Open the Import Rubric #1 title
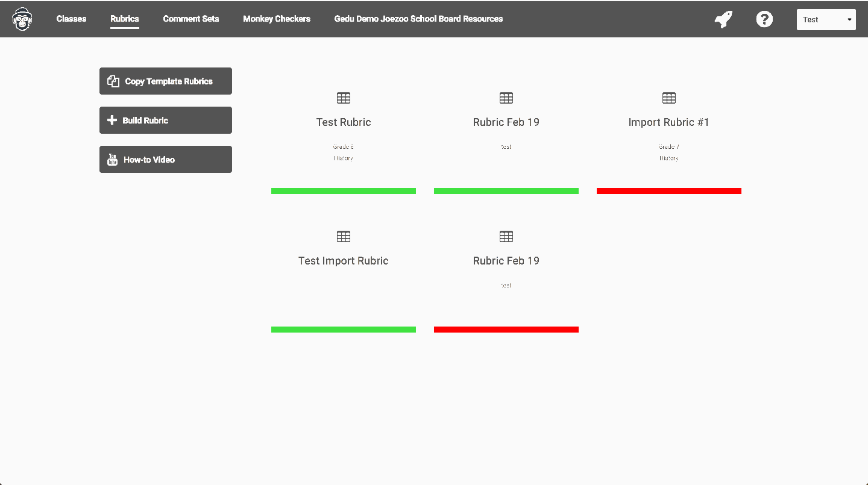Viewport: 868px width, 485px height. point(669,122)
